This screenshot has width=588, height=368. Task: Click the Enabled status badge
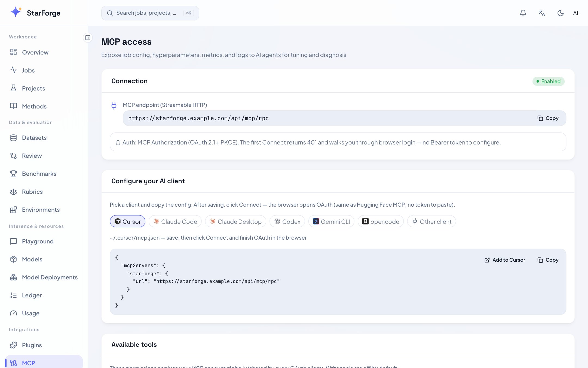548,81
